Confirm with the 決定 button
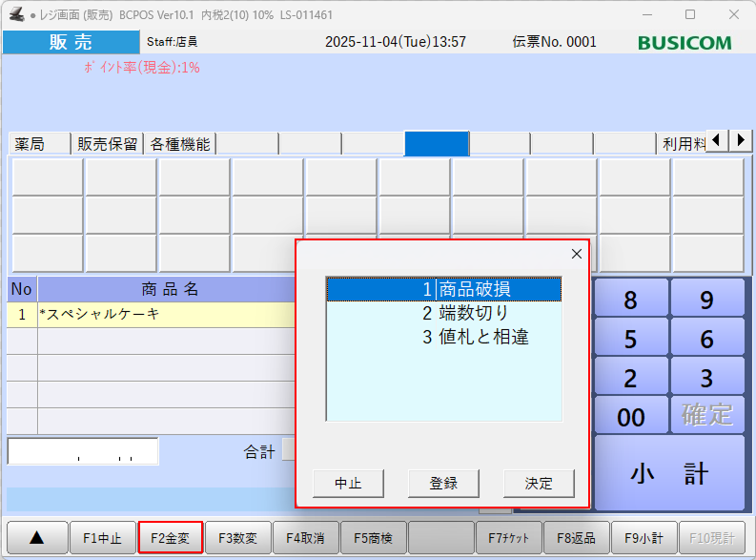The height and width of the screenshot is (560, 756). point(539,483)
